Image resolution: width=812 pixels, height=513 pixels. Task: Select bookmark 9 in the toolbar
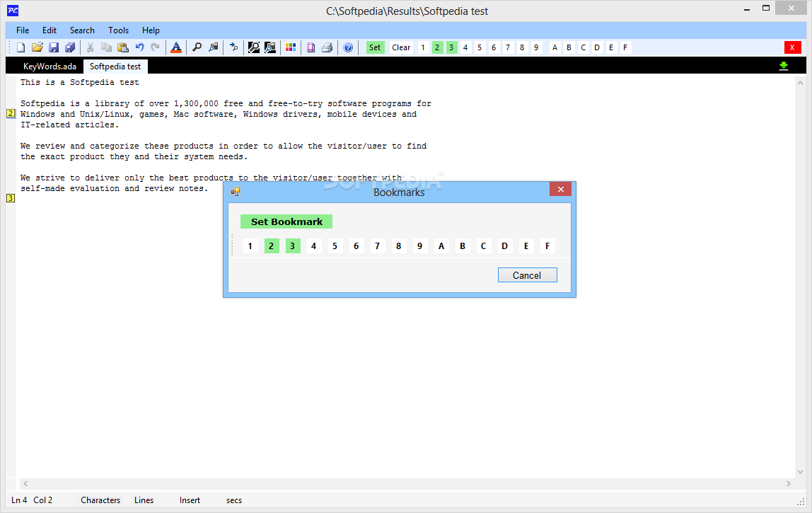pos(536,47)
